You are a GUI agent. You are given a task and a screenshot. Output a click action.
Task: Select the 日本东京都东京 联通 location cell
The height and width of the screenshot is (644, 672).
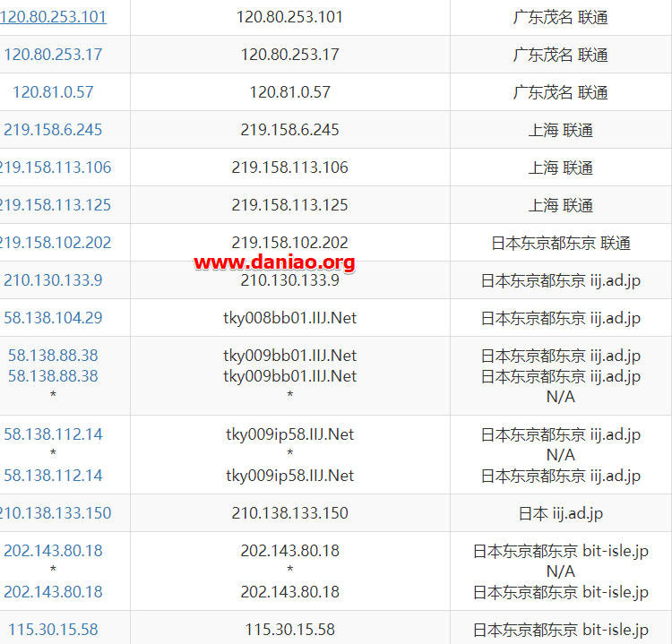(x=560, y=243)
